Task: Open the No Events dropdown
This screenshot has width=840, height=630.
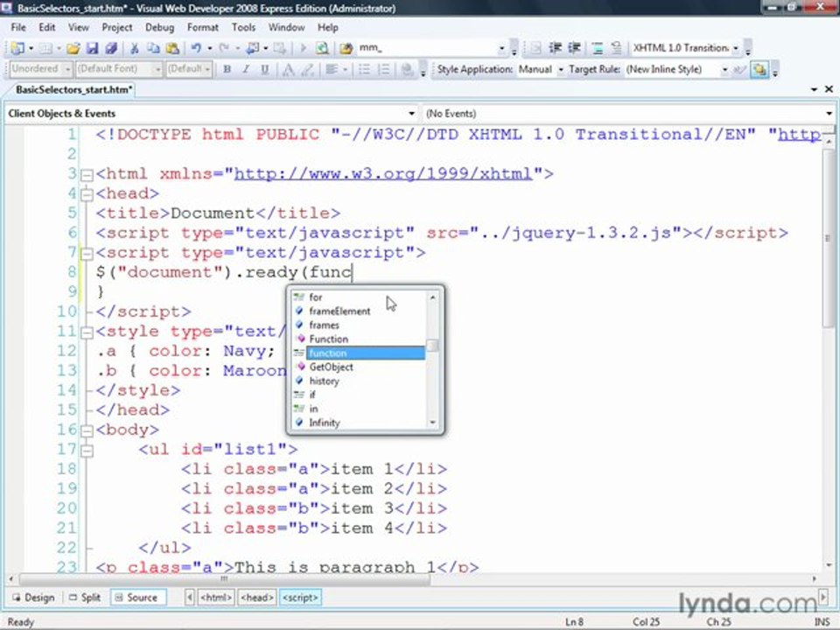Action: [829, 114]
